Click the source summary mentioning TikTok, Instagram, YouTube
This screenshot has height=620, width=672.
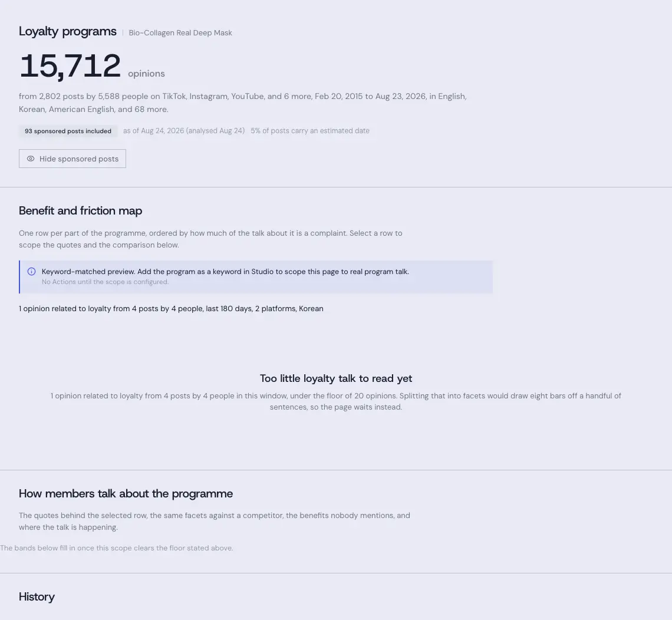[243, 103]
